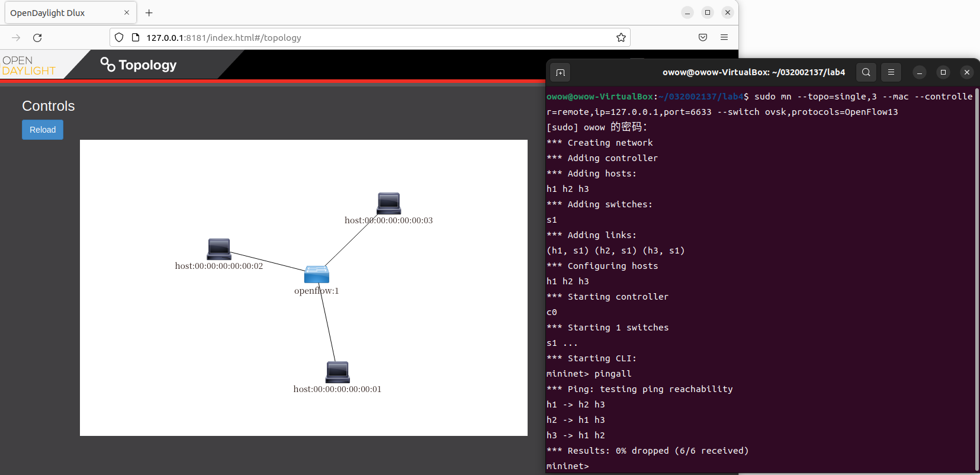The image size is (980, 475).
Task: Click the '*** Starting 1 switches' terminal line
Action: click(608, 328)
